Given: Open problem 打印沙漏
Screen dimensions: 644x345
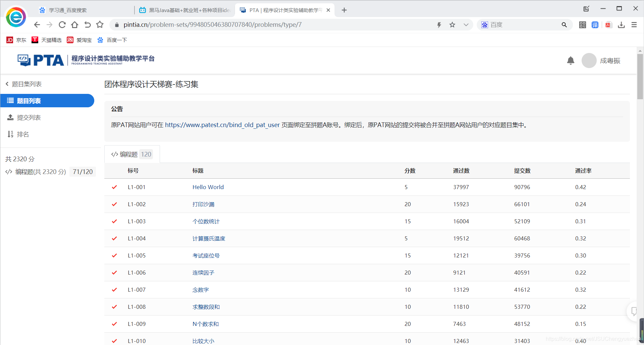Looking at the screenshot, I should 203,204.
